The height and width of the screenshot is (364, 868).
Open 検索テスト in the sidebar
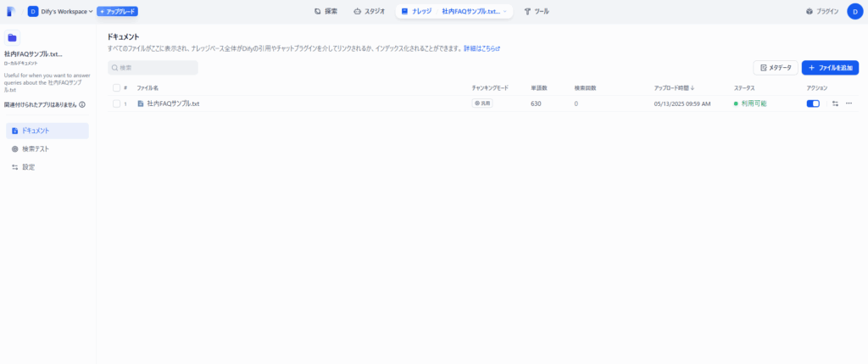(47, 149)
